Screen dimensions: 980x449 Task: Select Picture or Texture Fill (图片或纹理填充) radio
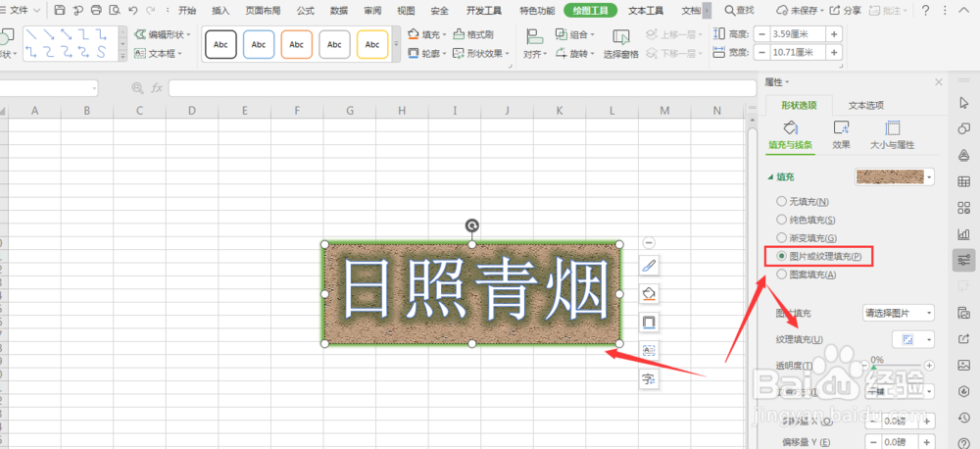click(x=781, y=256)
